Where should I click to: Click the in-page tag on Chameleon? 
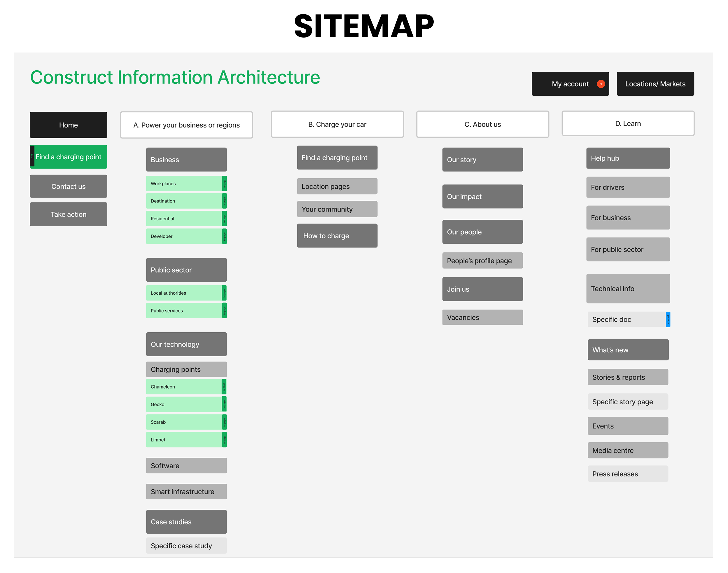[x=224, y=387]
